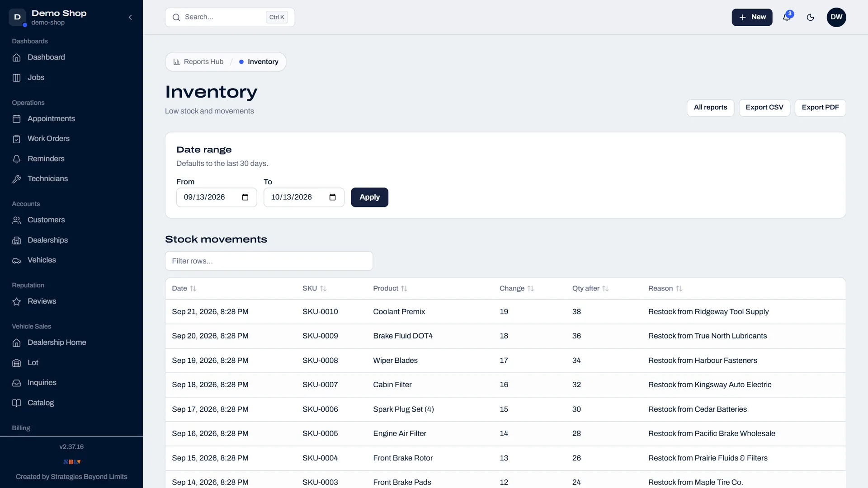Screen dimensions: 868x488
Task: Click Engine Air Filter cell
Action: point(400,434)
